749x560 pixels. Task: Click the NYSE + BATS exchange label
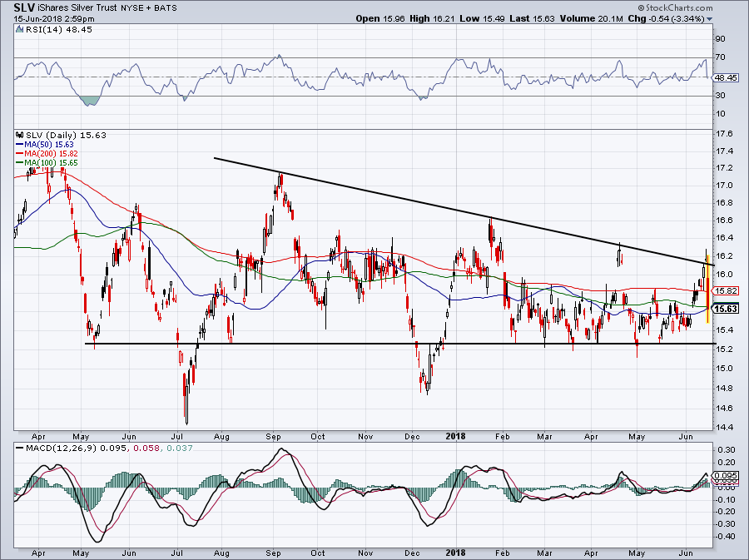(147, 8)
